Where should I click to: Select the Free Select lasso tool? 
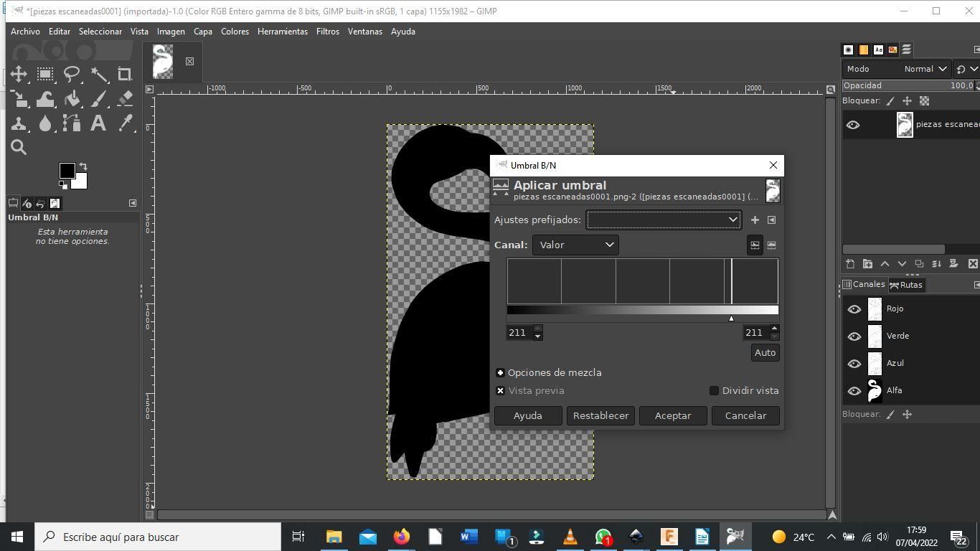[72, 74]
